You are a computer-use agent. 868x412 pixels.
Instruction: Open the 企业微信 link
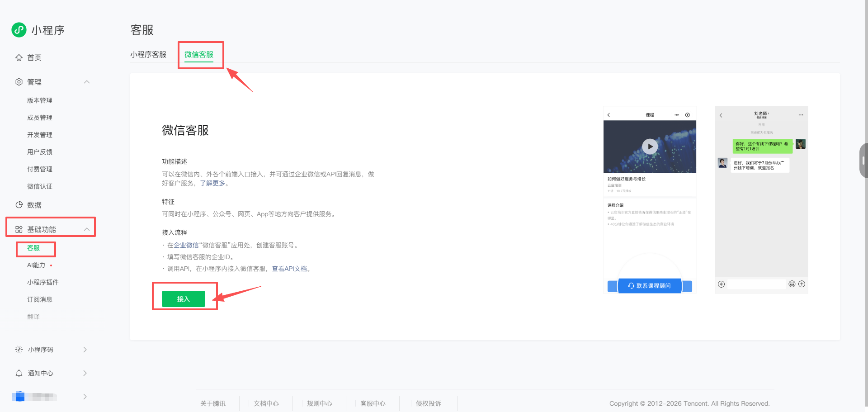186,245
